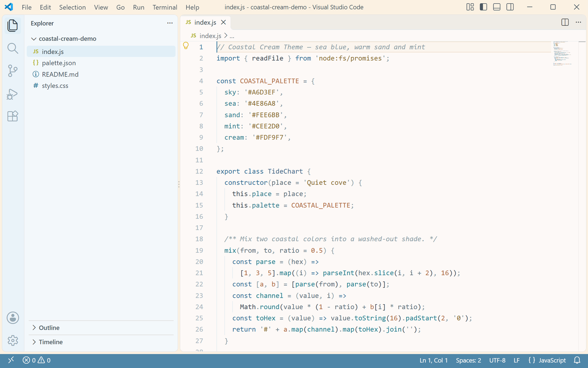Screen dimensions: 588x368
Task: Change the UTF-8 file encoding
Action: [497, 360]
